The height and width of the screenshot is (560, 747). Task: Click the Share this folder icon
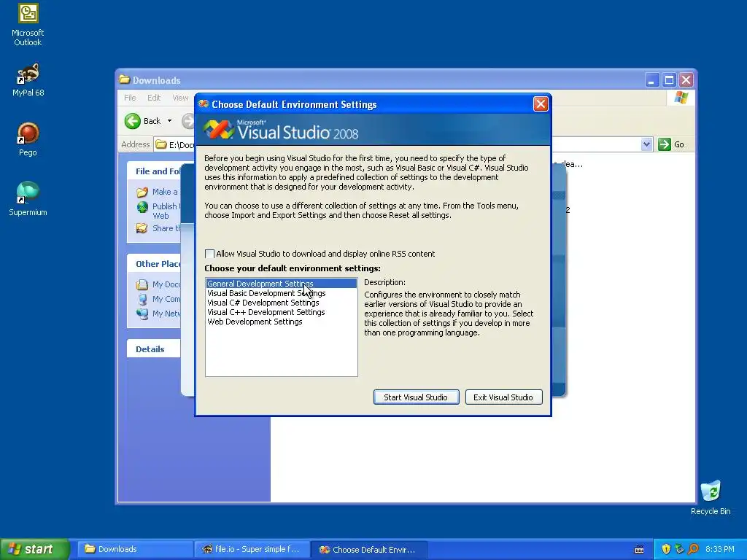click(x=142, y=228)
